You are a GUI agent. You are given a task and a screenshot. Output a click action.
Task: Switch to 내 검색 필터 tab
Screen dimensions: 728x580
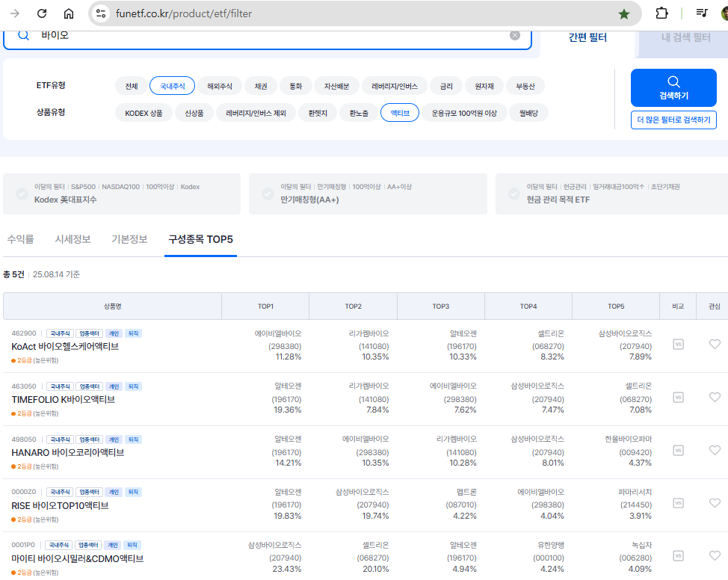tap(685, 37)
